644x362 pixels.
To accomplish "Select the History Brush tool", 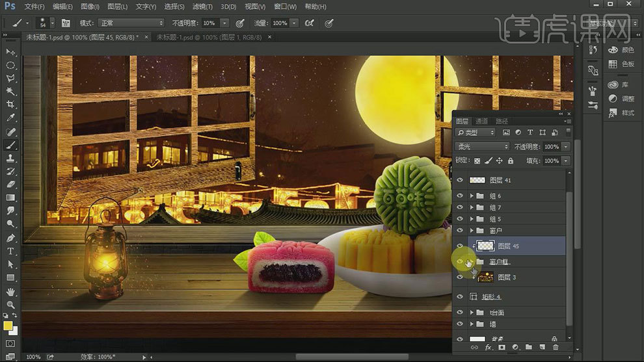I will (10, 172).
